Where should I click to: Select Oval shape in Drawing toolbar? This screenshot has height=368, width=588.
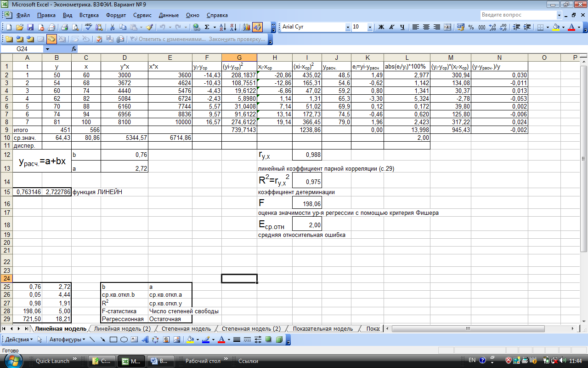pyautogui.click(x=124, y=340)
